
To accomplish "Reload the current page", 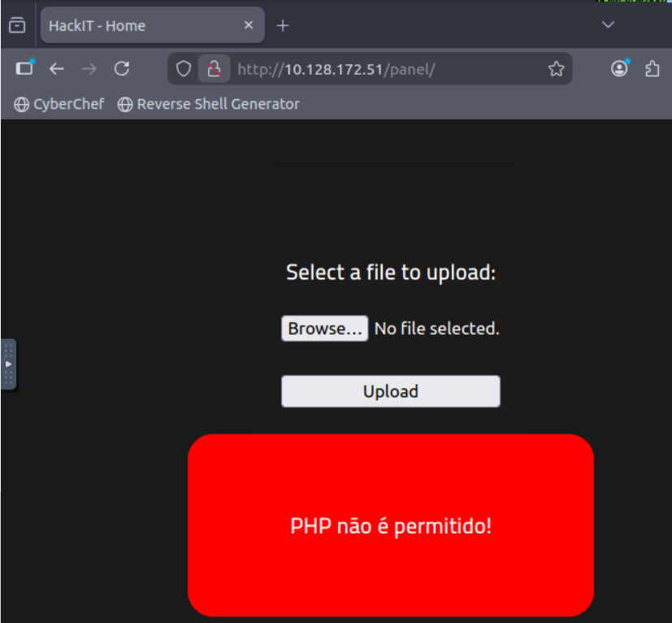I will tap(122, 68).
